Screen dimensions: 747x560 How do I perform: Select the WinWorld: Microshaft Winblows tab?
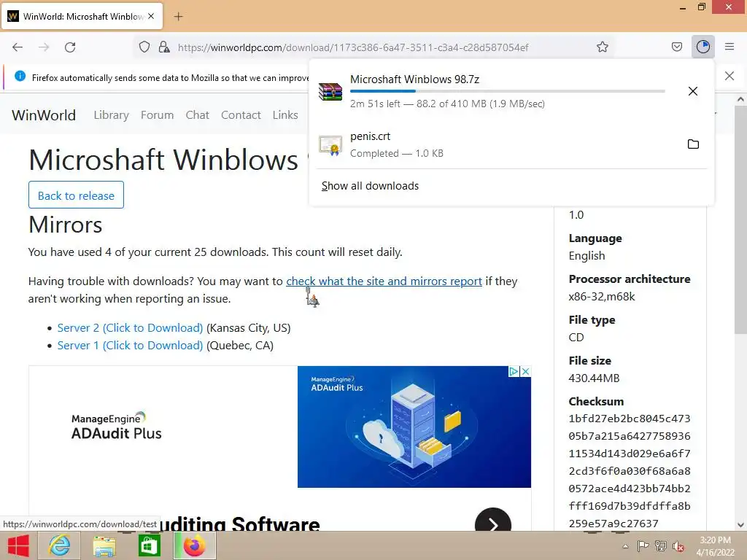(82, 16)
